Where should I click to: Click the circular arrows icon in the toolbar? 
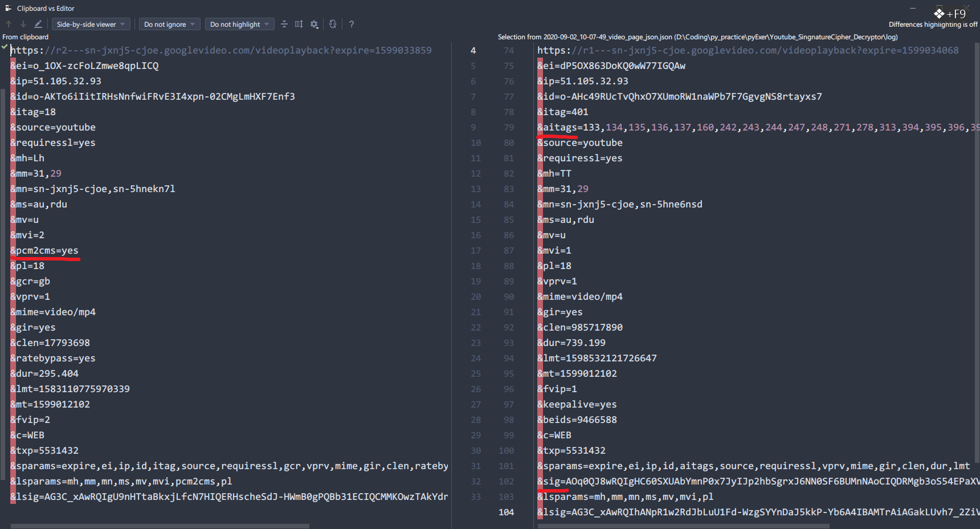[333, 24]
